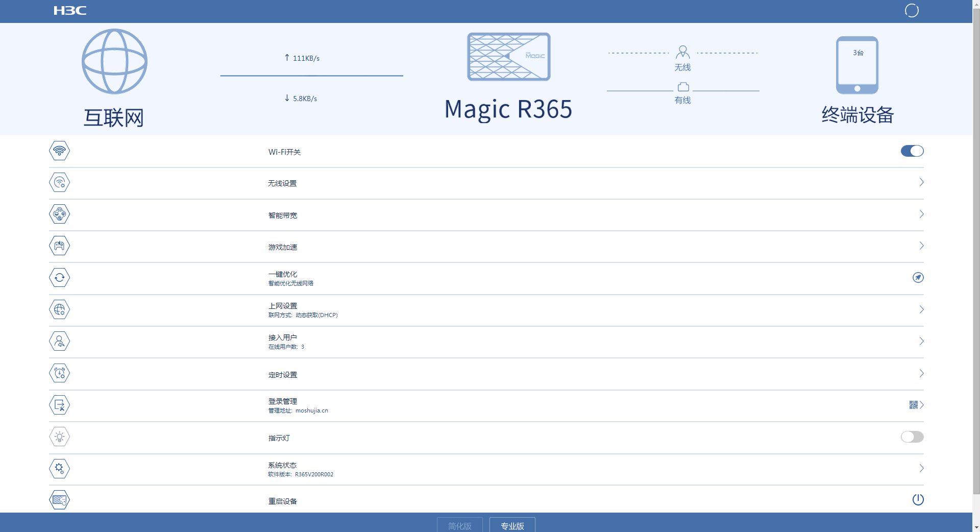Expand 智能带宽 with its chevron
This screenshot has width=980, height=532.
point(921,214)
